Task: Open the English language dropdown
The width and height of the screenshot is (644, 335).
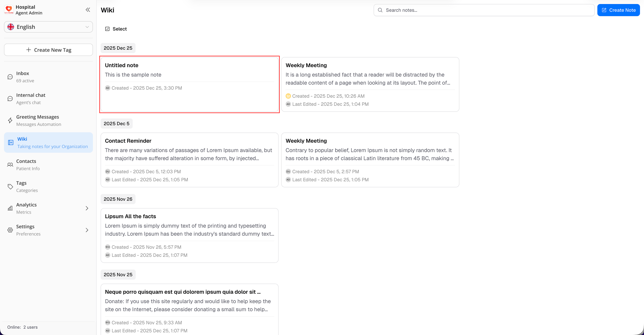Action: [48, 27]
